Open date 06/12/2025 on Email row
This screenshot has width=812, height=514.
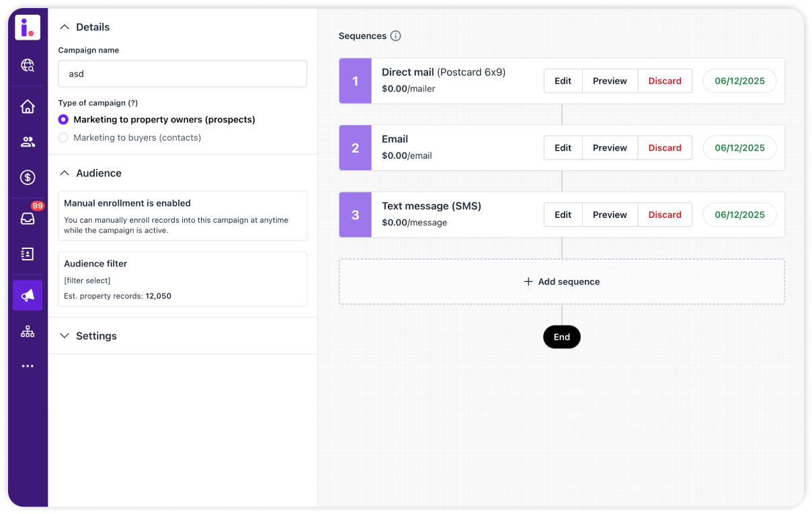pos(739,148)
